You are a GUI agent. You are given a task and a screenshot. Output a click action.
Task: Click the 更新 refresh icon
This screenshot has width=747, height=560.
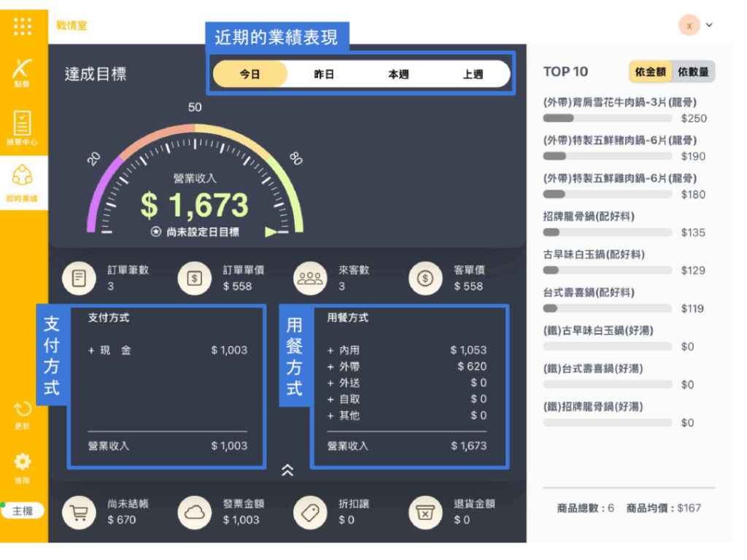click(x=23, y=413)
